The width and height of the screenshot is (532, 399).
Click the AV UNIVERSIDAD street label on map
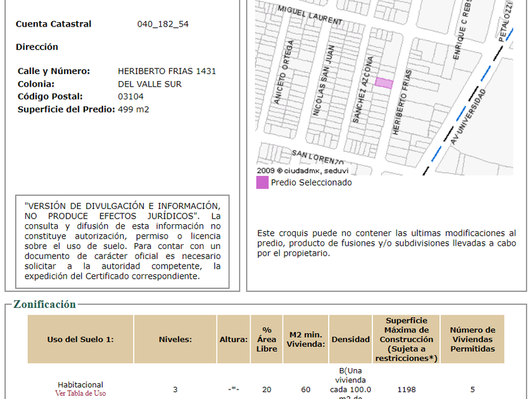click(x=468, y=117)
